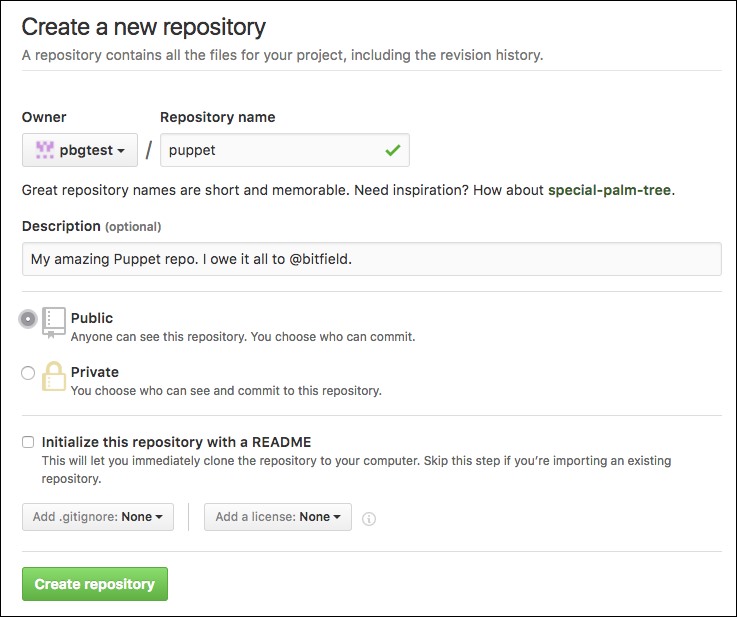The image size is (737, 617).
Task: Expand the Add .gitignore dropdown
Action: click(x=97, y=517)
